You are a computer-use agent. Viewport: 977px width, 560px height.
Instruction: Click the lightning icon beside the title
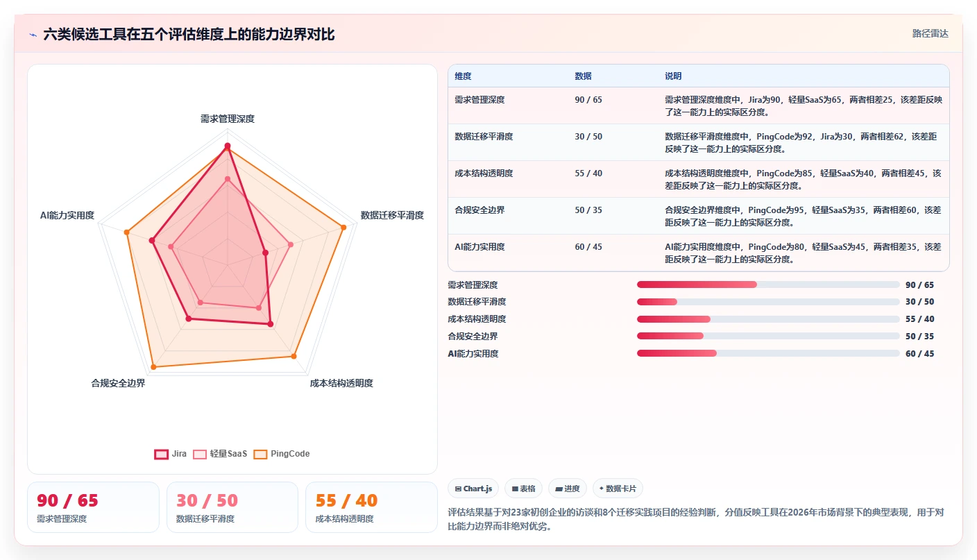tap(33, 34)
